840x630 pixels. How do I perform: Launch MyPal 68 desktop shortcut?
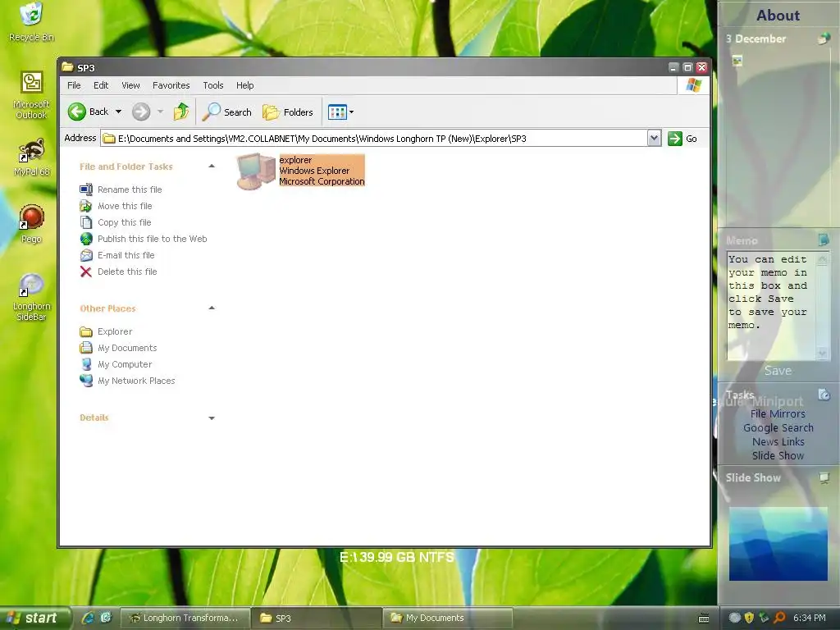31,157
